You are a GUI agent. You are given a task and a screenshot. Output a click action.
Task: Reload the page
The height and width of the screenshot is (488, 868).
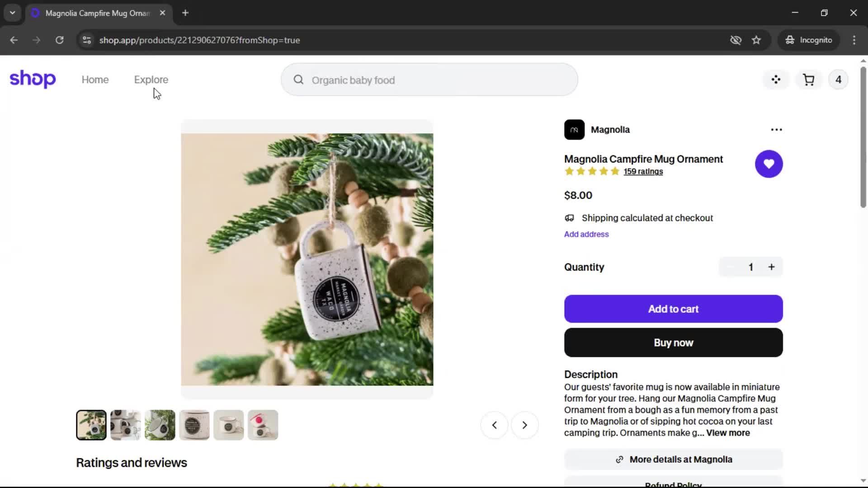(x=59, y=40)
